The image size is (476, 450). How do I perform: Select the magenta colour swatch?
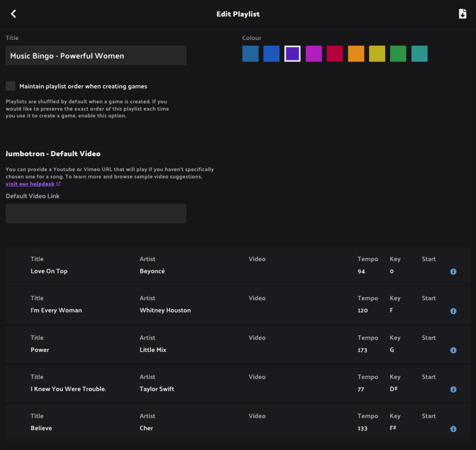pos(314,54)
